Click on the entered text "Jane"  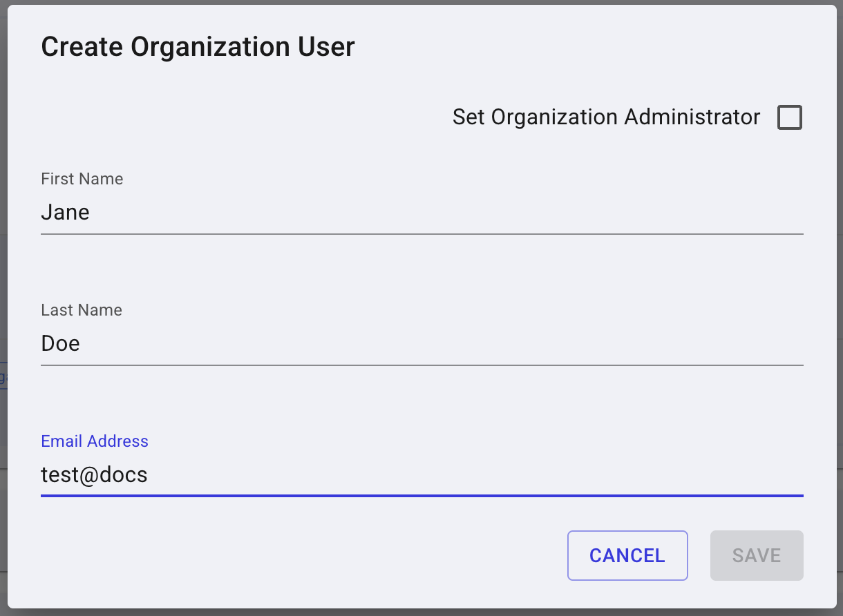pos(65,212)
